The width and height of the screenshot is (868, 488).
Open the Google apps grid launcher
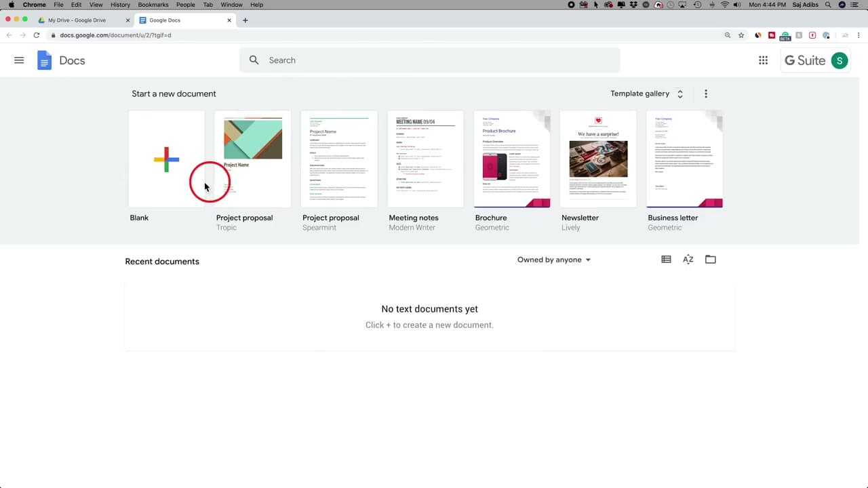763,60
